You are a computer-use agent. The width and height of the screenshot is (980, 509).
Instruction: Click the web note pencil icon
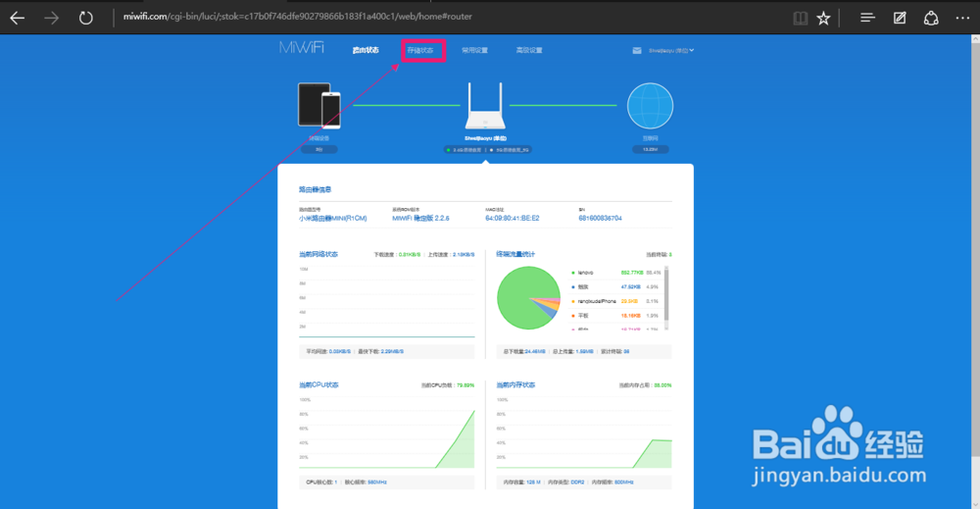coord(900,18)
